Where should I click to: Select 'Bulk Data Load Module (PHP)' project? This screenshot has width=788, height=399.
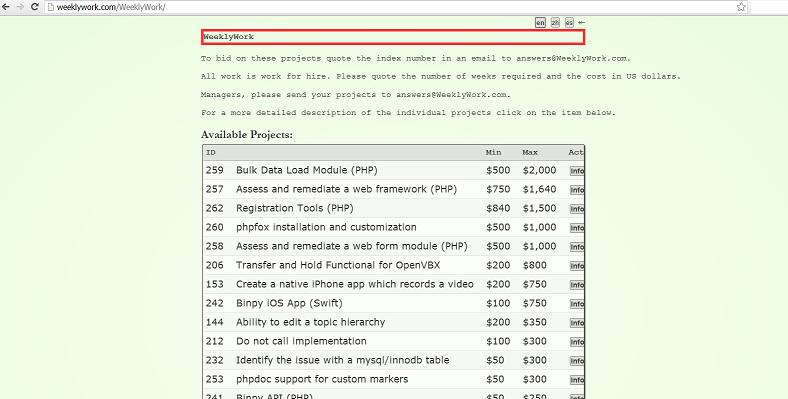pyautogui.click(x=307, y=170)
